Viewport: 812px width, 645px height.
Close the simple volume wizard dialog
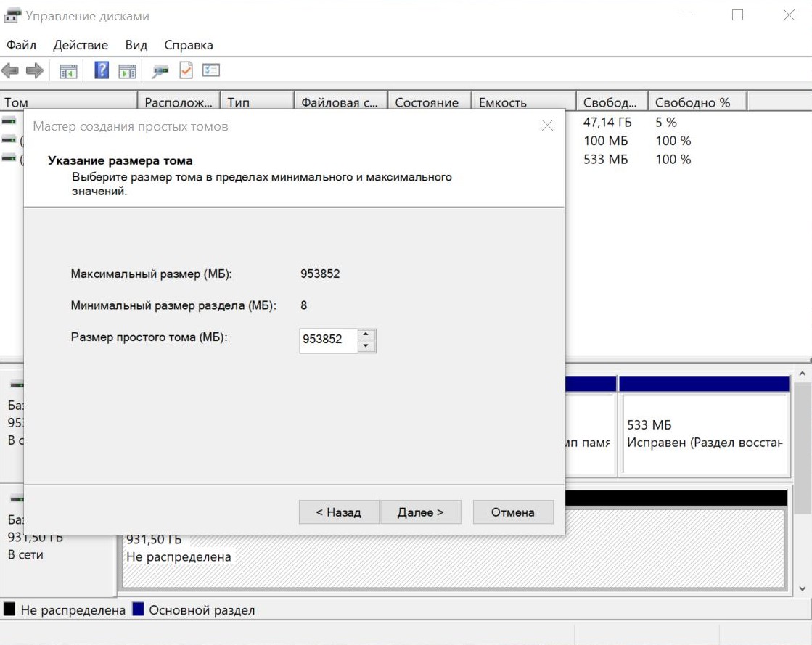[547, 126]
